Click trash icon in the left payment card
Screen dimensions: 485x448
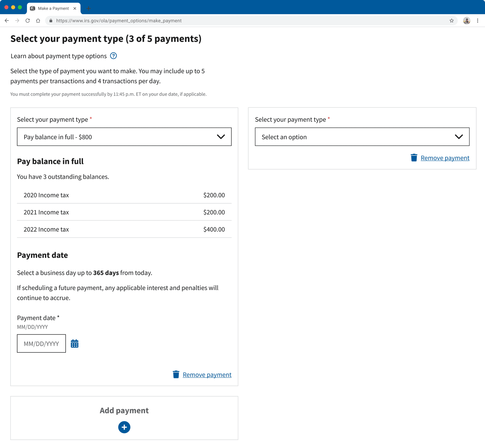tap(176, 374)
